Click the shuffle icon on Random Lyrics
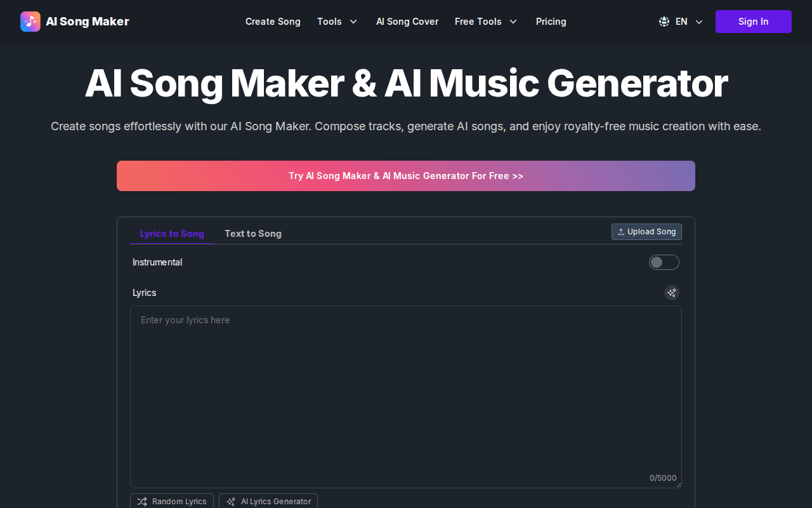Image resolution: width=812 pixels, height=508 pixels. [x=141, y=502]
